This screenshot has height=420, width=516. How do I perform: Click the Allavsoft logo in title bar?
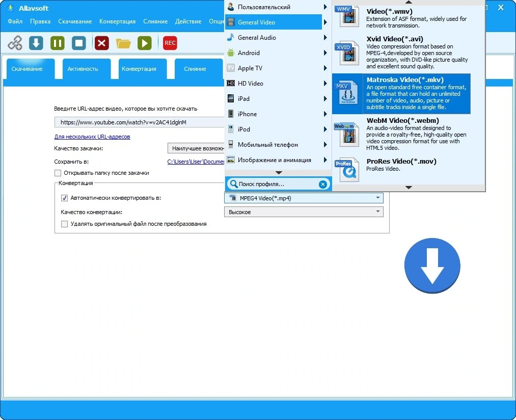pyautogui.click(x=11, y=8)
